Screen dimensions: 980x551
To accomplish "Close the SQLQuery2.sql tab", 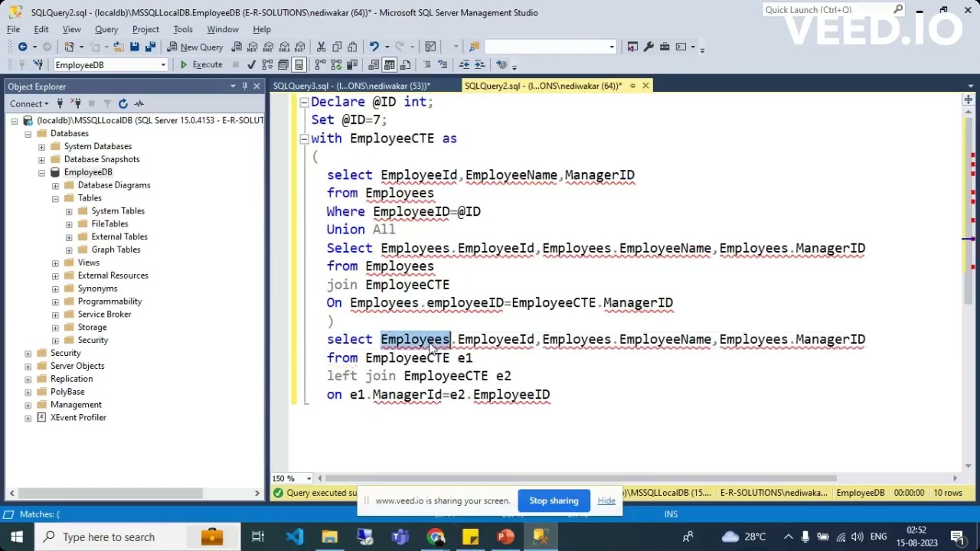I will click(645, 86).
